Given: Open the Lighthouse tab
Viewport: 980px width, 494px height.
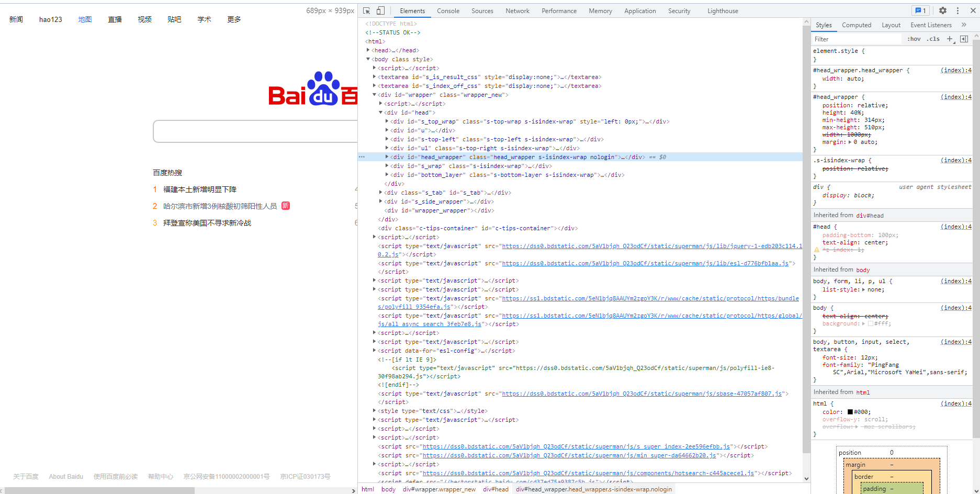Looking at the screenshot, I should [x=723, y=10].
